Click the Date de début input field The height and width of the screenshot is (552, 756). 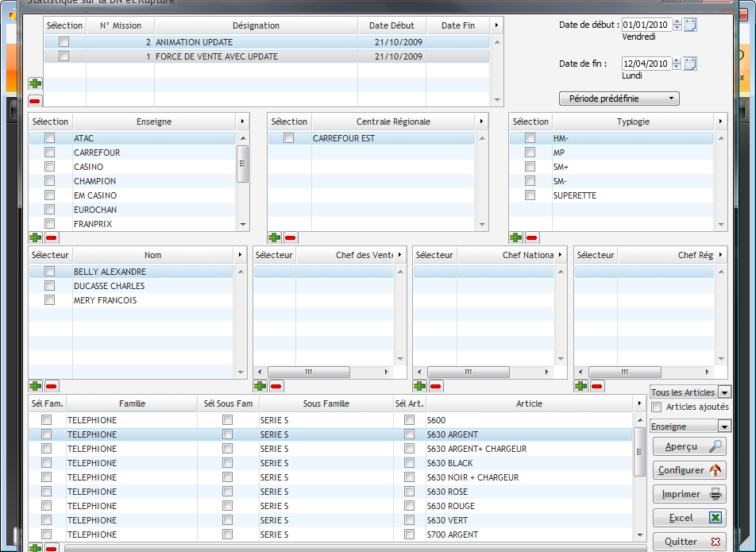646,25
